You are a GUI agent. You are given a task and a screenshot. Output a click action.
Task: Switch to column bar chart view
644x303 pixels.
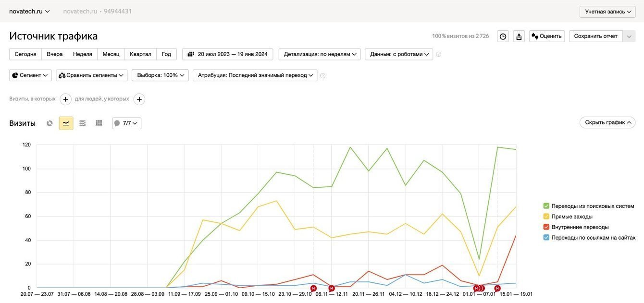pos(99,123)
